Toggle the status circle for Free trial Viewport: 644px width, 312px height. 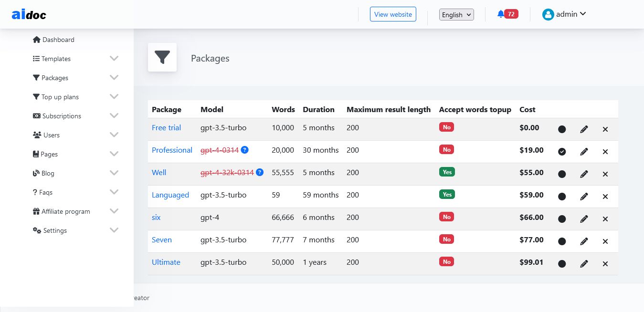(x=562, y=129)
